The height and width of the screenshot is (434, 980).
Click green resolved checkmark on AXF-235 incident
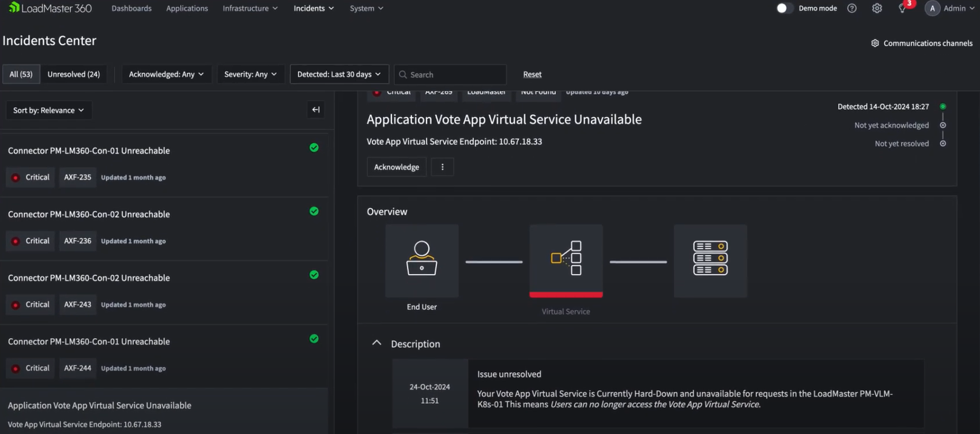(x=314, y=148)
